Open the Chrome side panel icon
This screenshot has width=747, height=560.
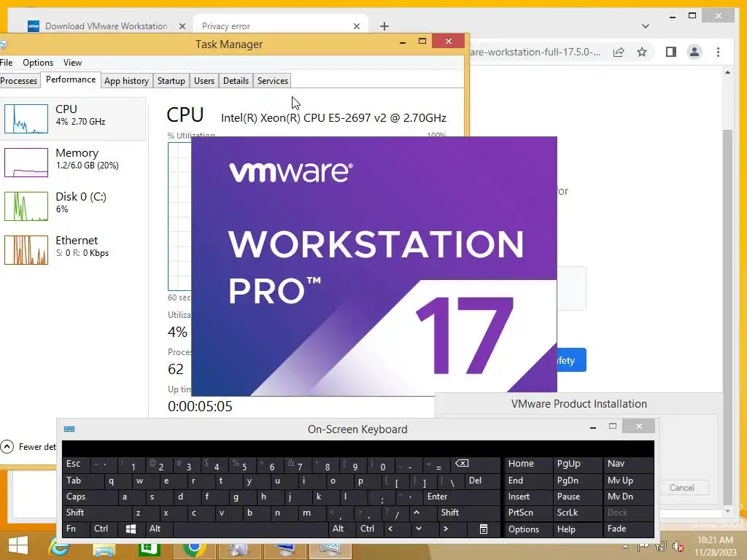pos(671,52)
